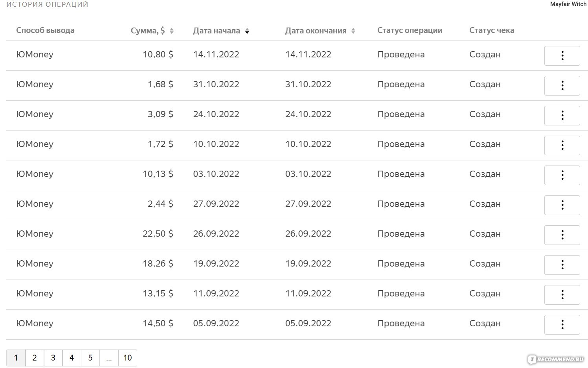Screen dimensions: 588x368
Task: Open three-dot menu for 14.11.2022 withdrawal
Action: tap(562, 55)
